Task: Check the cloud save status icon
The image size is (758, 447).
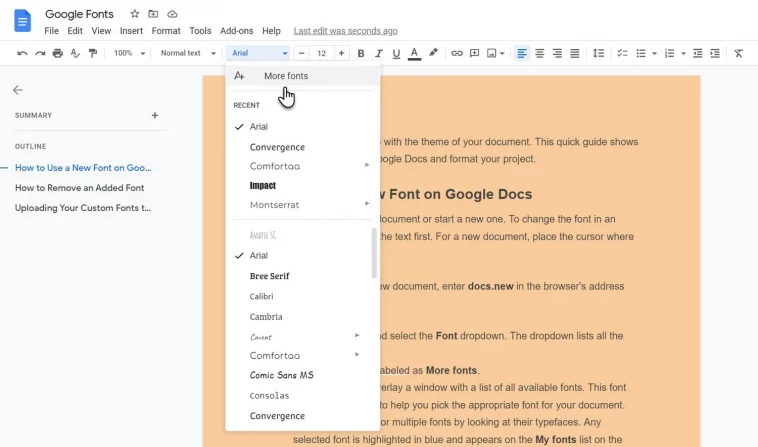Action: point(172,14)
